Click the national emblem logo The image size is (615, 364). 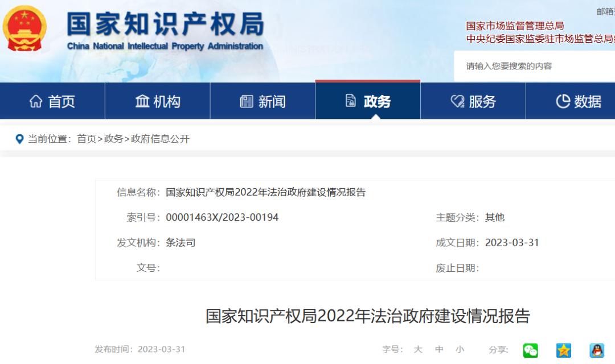[24, 30]
